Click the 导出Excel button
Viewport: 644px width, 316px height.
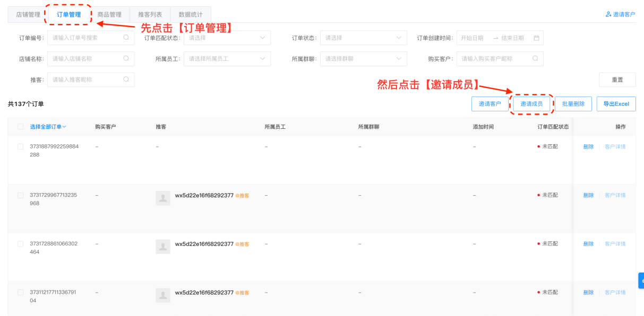click(x=616, y=103)
